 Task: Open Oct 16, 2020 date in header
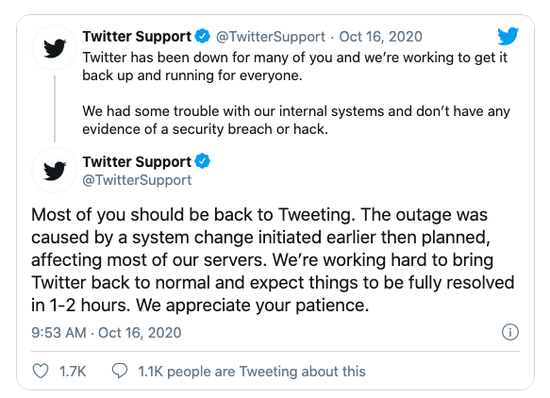coord(381,37)
